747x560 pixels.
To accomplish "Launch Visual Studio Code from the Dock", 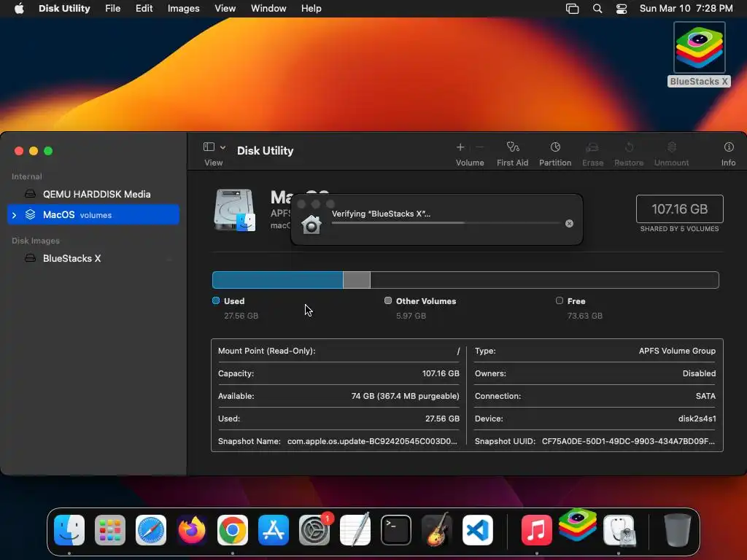I will [x=478, y=530].
